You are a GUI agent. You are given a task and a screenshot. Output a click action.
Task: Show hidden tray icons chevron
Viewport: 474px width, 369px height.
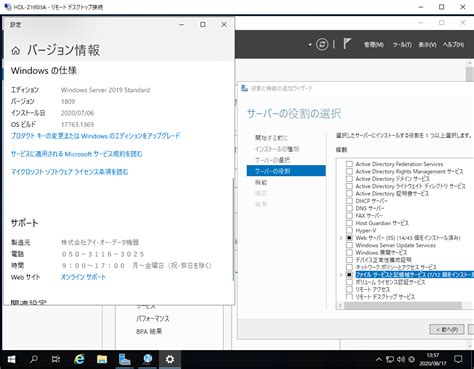pos(378,359)
